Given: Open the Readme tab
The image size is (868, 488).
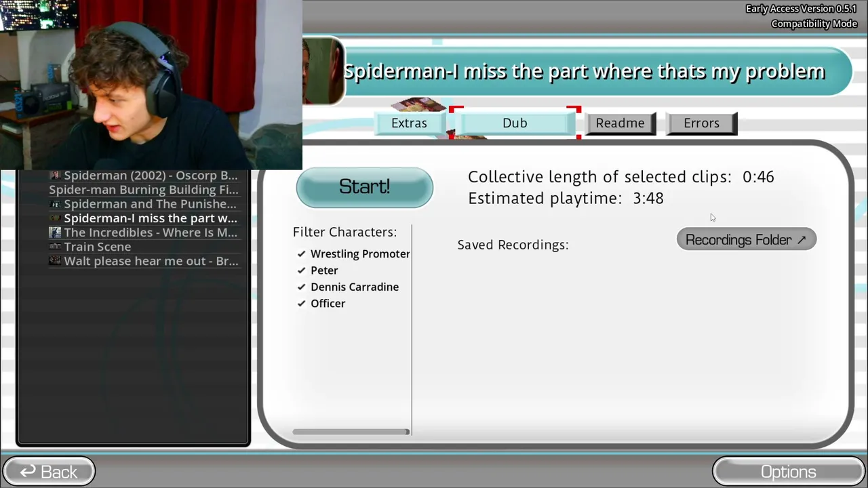Looking at the screenshot, I should coord(620,123).
